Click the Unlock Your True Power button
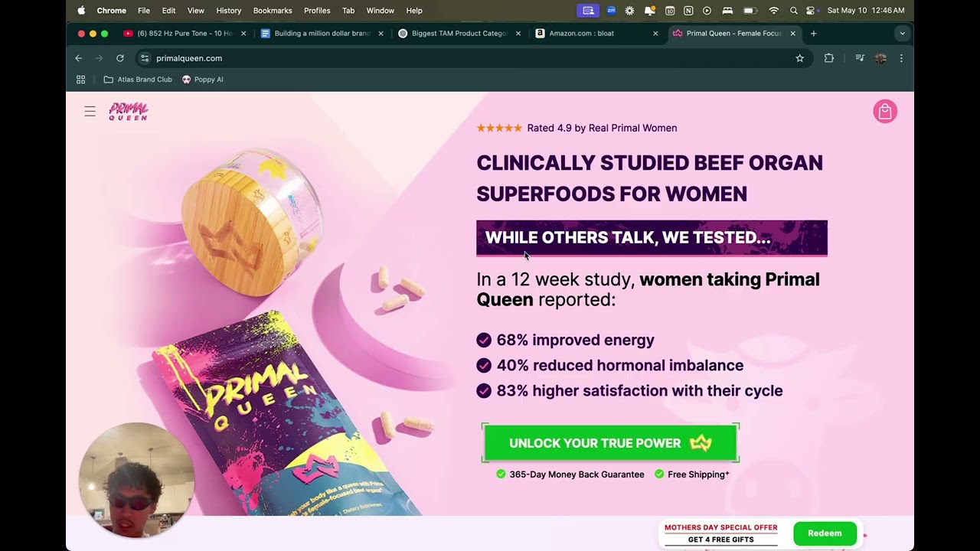Viewport: 980px width, 551px height. [610, 443]
